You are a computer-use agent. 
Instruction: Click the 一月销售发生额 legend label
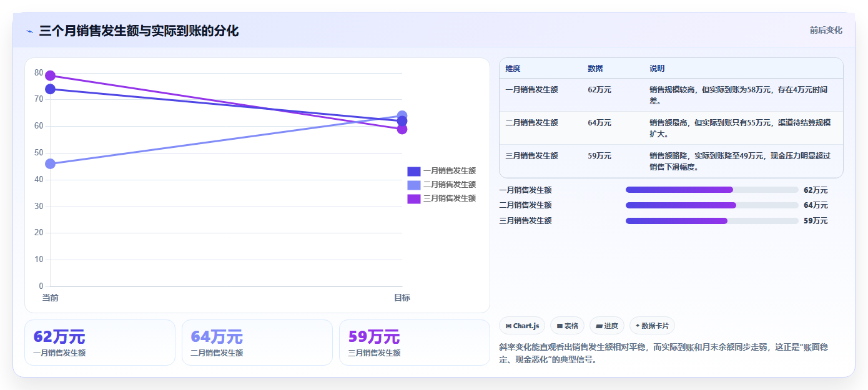click(450, 171)
